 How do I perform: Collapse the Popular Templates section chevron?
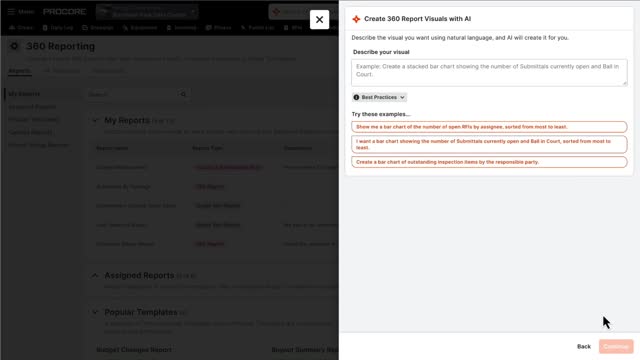tap(95, 312)
